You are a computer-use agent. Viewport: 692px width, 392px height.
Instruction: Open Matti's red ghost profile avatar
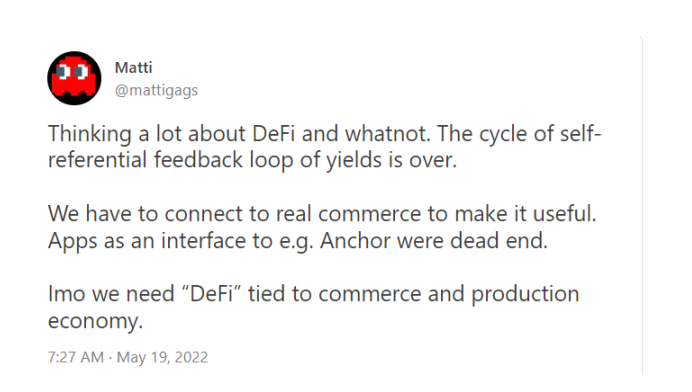(74, 78)
